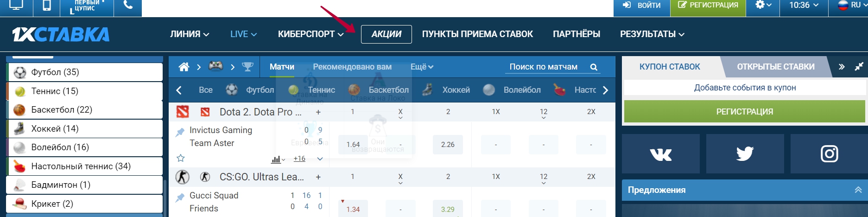Open Футбол (35) in sidebar
Viewport: 868px width, 217px height.
point(84,72)
